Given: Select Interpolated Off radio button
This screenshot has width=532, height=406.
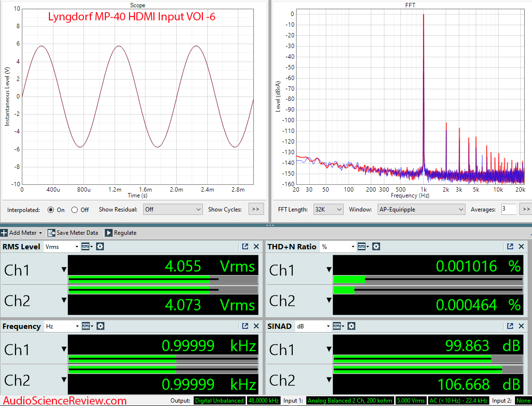Looking at the screenshot, I should point(74,210).
